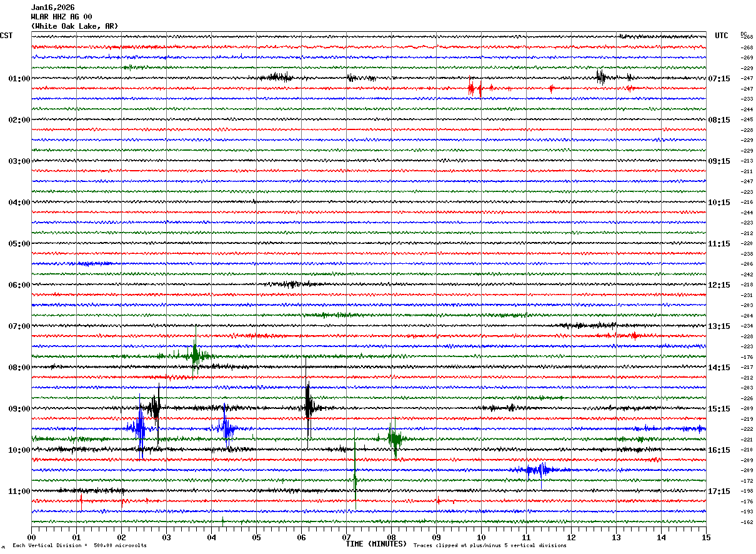Click minute 15 tick on bottom axis
This screenshot has height=554, width=756.
tap(705, 537)
